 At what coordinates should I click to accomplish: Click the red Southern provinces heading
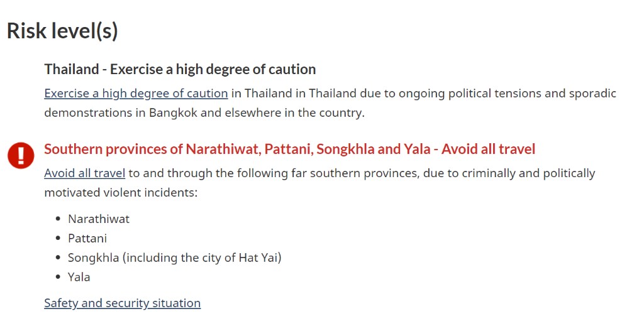point(289,149)
